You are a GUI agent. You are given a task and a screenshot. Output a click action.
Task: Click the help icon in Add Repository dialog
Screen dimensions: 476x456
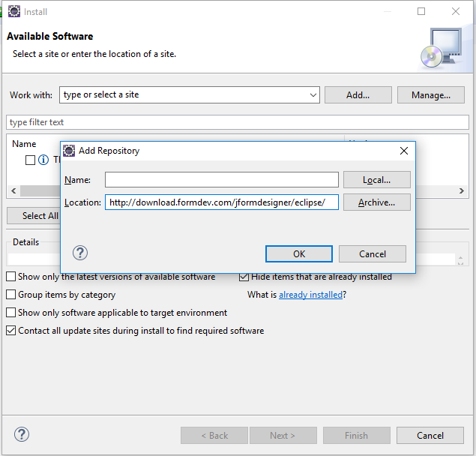tap(80, 253)
